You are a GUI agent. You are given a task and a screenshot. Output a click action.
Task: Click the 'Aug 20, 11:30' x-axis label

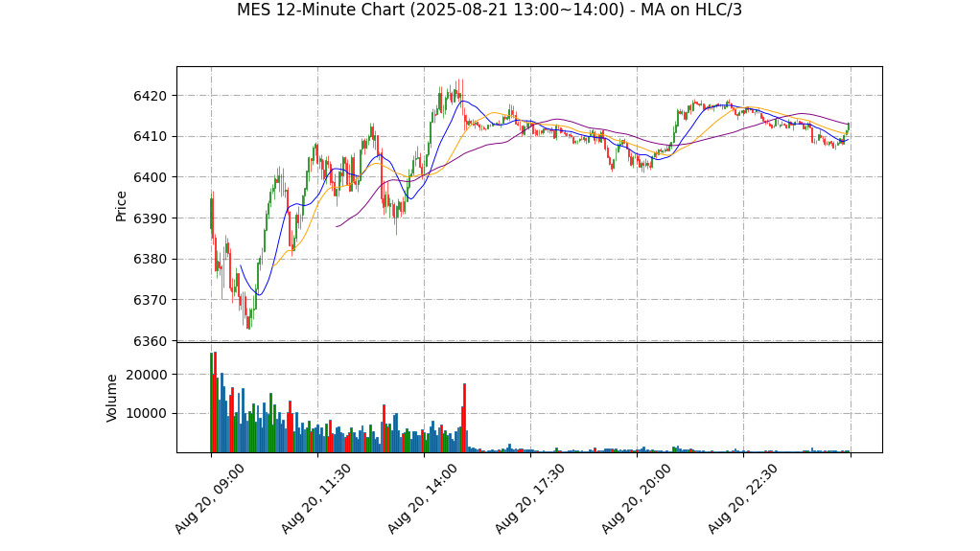point(315,498)
